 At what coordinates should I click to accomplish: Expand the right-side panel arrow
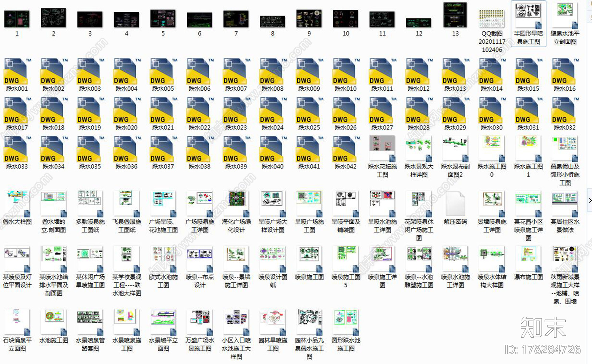point(589,200)
